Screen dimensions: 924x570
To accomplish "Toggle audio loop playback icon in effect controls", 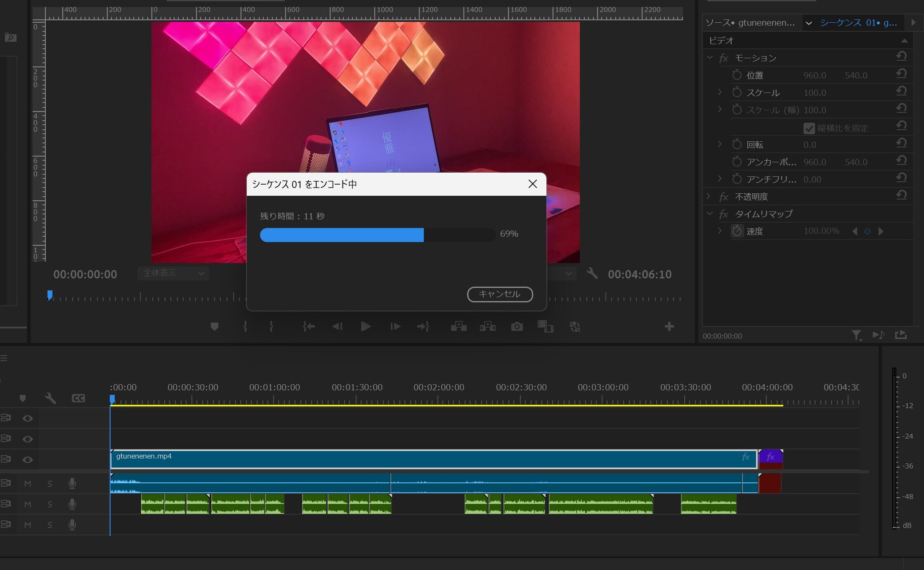I will [x=879, y=335].
